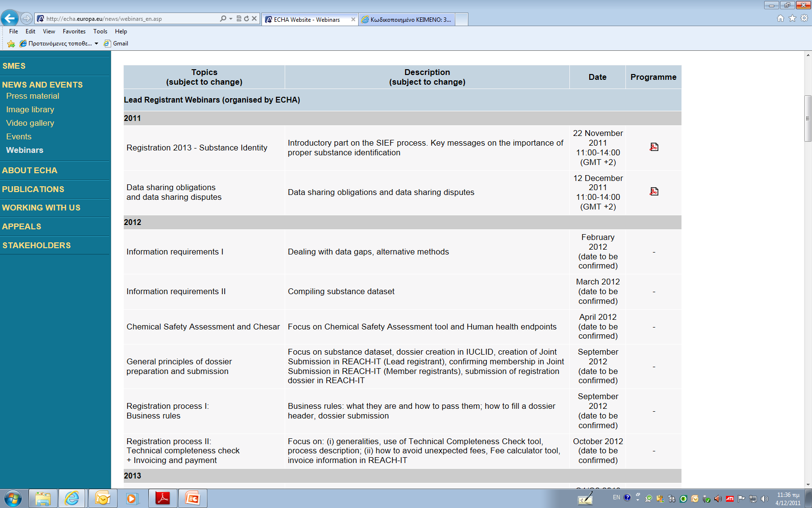
Task: Click 'Compiling substance dataset' description
Action: 341,291
